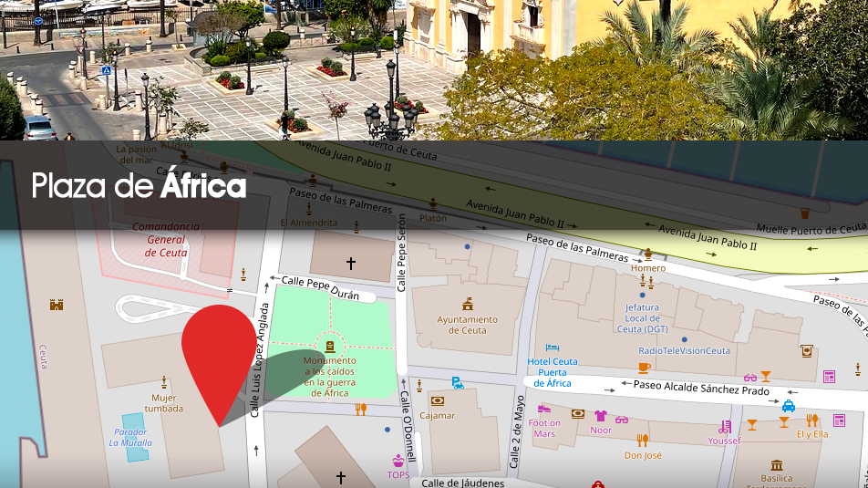Click the newsstand icon beside El y Ella
Screen dimensions: 868x488
point(839,421)
